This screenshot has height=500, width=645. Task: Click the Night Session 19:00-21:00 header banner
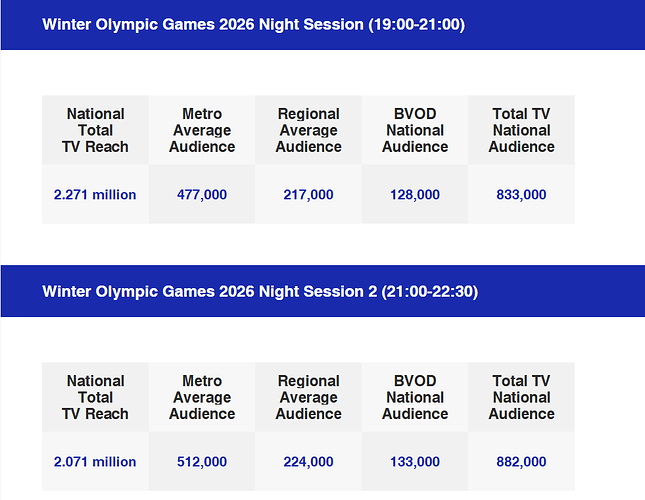[253, 24]
